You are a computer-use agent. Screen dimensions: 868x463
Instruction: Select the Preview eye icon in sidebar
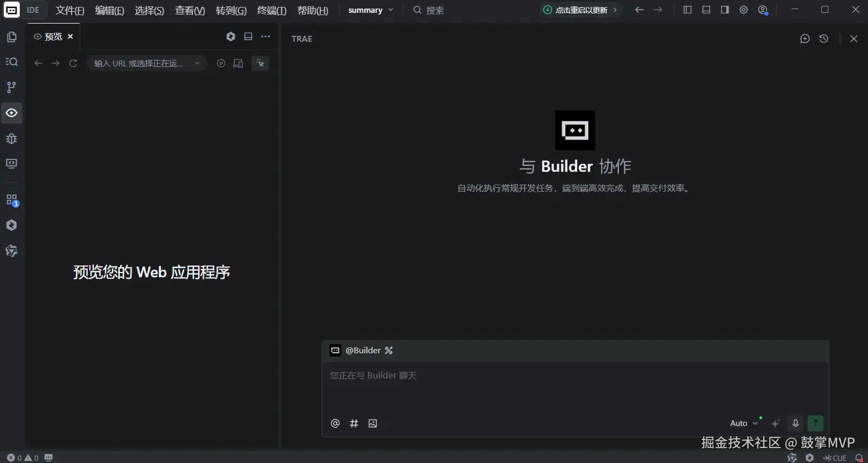point(11,113)
